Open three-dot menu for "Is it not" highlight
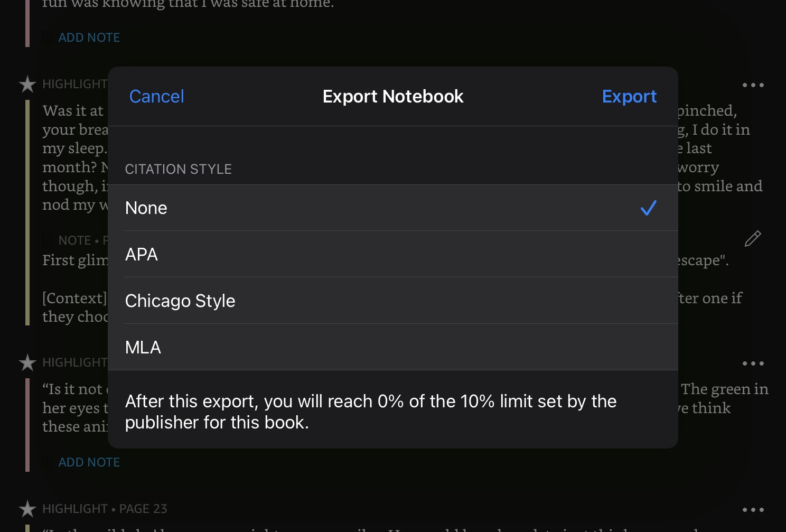Screen dimensions: 786x532 (753, 363)
